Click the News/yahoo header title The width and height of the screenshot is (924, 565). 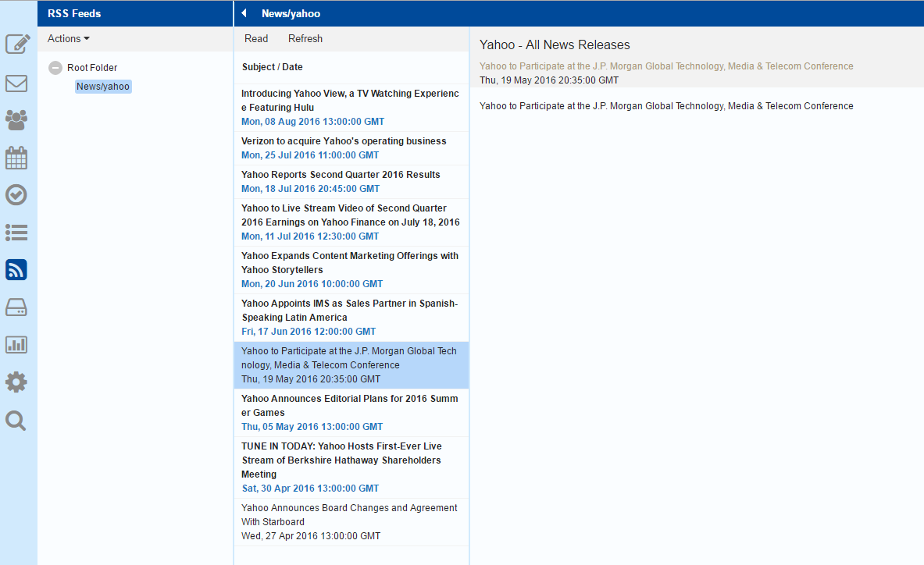[x=291, y=13]
